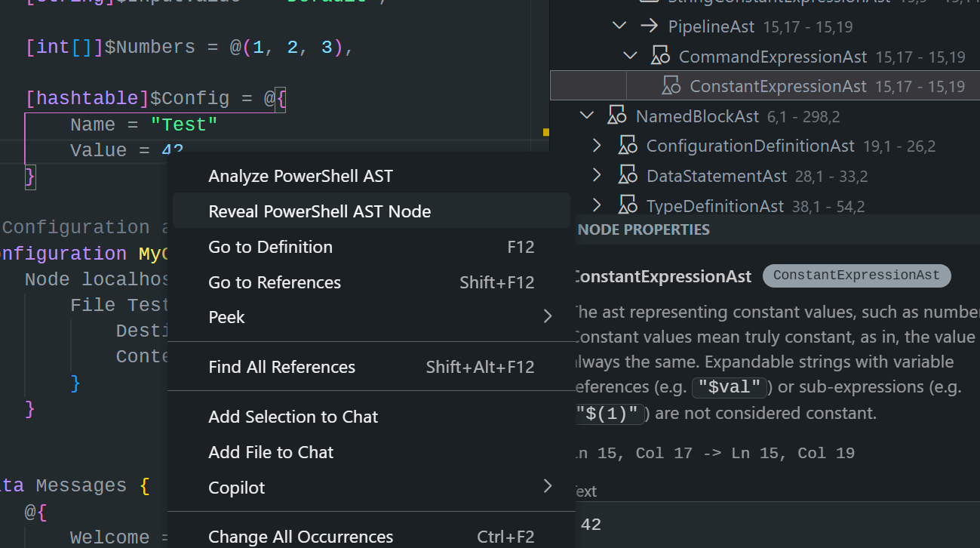The height and width of the screenshot is (548, 980).
Task: Expand the DataStatementAst node
Action: (x=597, y=176)
